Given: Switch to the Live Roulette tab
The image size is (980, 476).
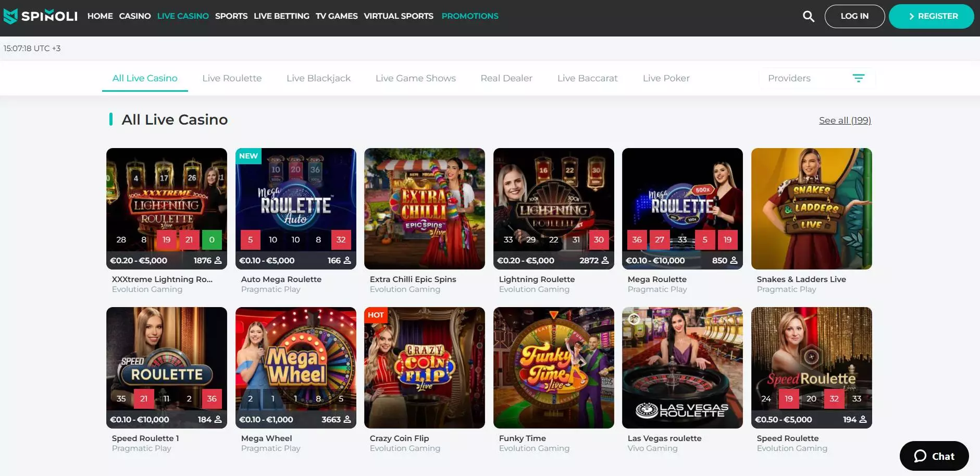Looking at the screenshot, I should pyautogui.click(x=232, y=78).
